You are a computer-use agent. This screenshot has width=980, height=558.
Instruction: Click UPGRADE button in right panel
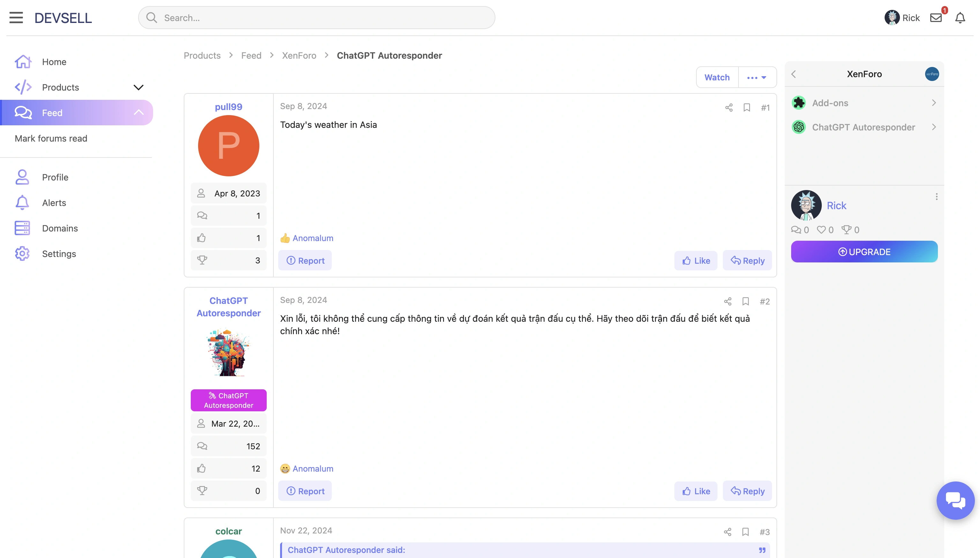coord(865,251)
